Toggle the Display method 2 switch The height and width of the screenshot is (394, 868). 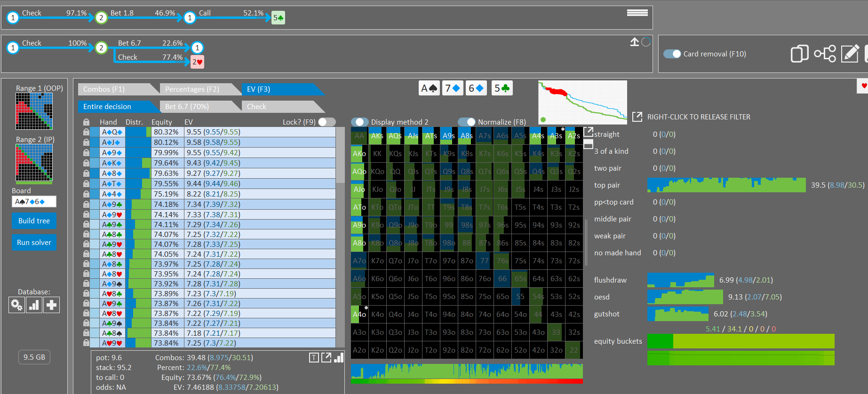point(359,122)
